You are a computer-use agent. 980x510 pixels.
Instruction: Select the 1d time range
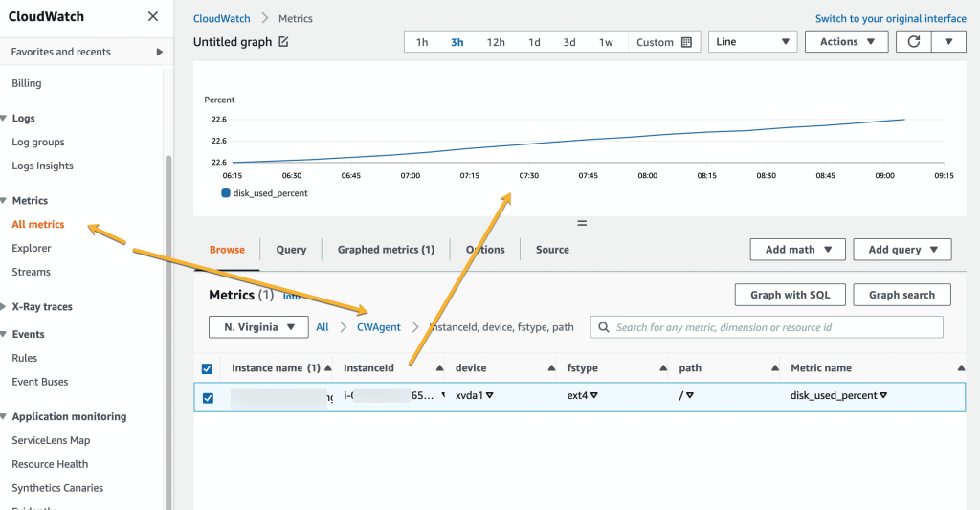[x=534, y=42]
